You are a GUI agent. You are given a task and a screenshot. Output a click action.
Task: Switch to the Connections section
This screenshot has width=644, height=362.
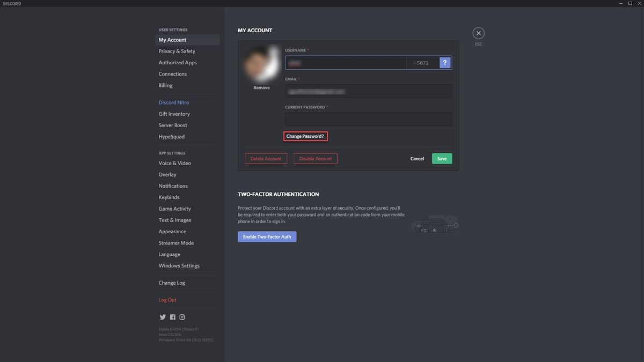coord(173,73)
